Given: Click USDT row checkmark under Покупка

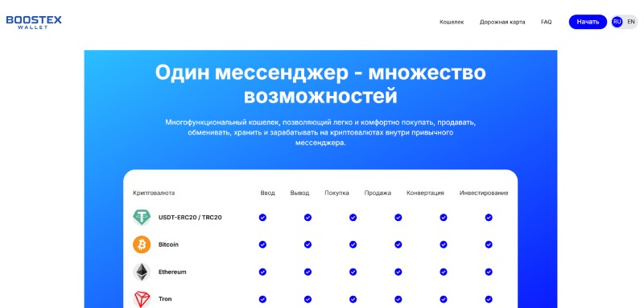Looking at the screenshot, I should pos(353,218).
